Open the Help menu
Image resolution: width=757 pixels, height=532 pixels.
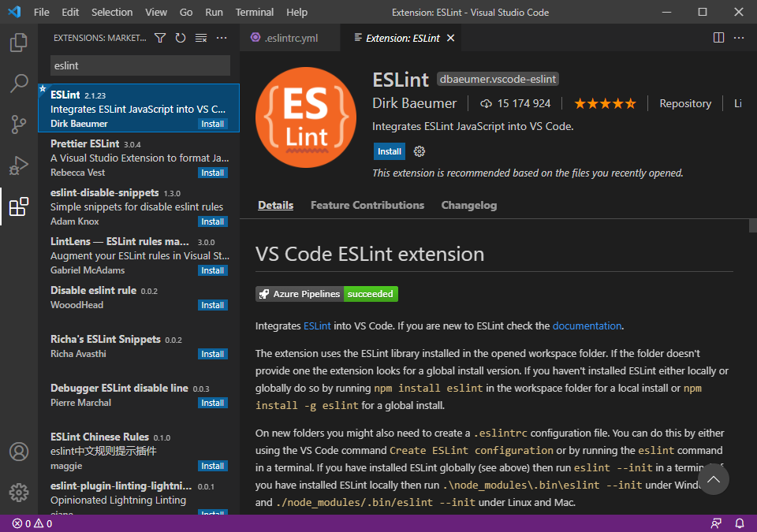point(296,12)
